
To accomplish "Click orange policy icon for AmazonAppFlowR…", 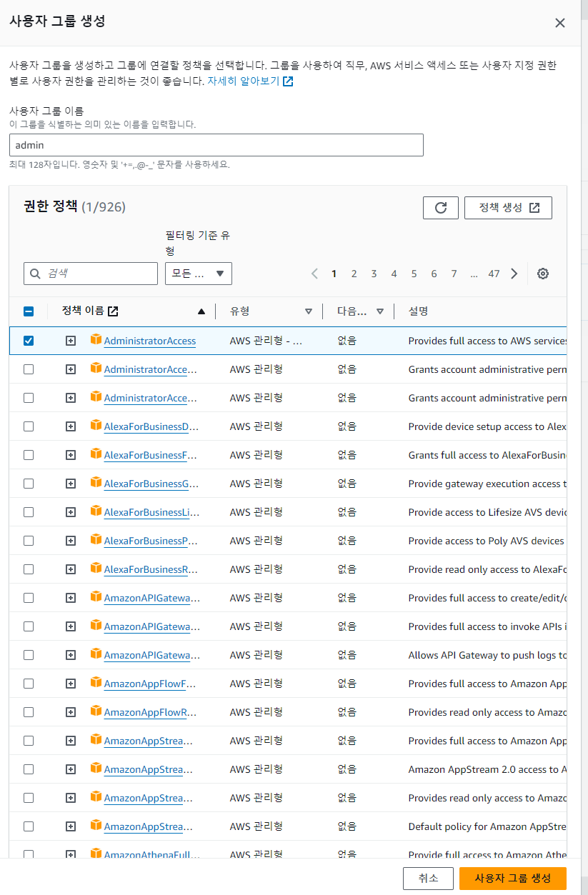I will 96,711.
